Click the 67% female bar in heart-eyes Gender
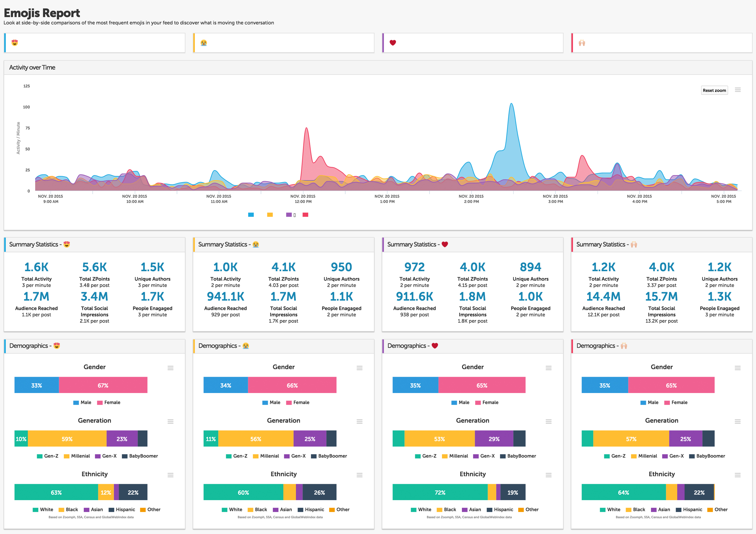 [x=103, y=385]
